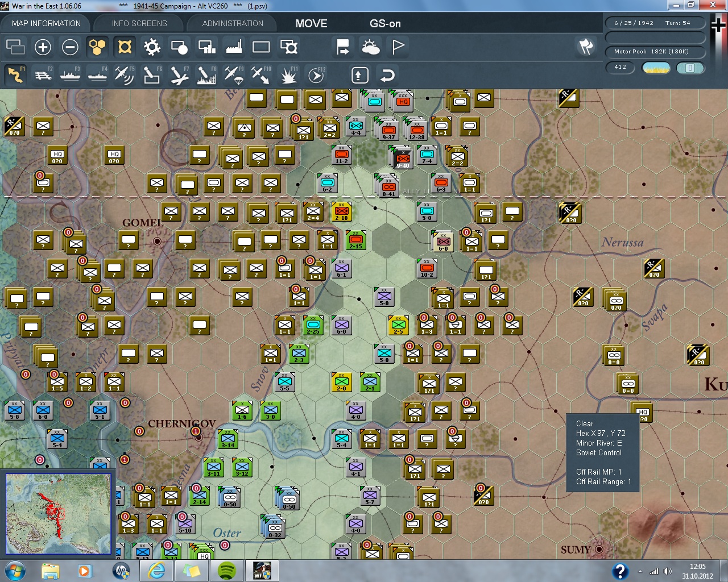Click the GOMEL city on map
Screen dimensions: 728x582
pos(157,242)
